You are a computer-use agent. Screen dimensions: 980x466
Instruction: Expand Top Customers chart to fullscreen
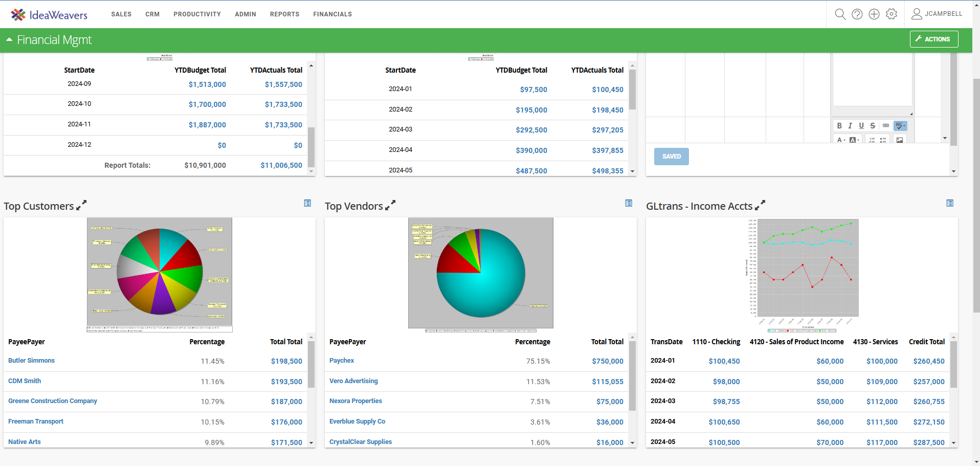point(81,205)
